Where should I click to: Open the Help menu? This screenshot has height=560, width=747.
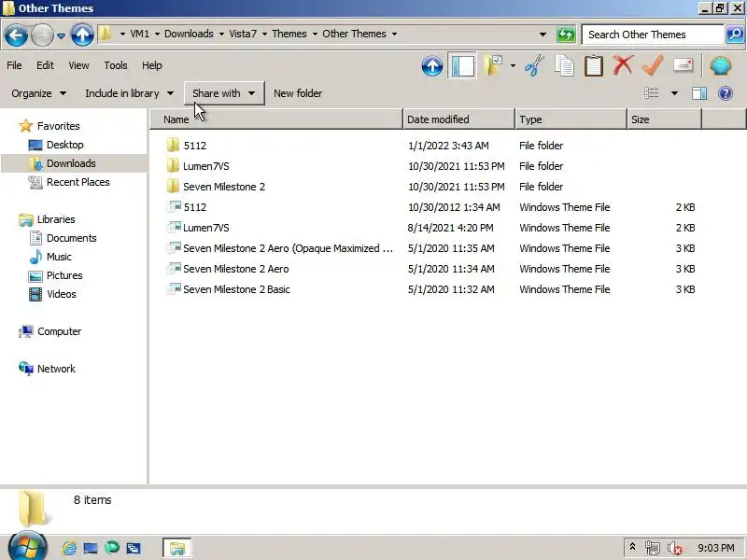(152, 65)
